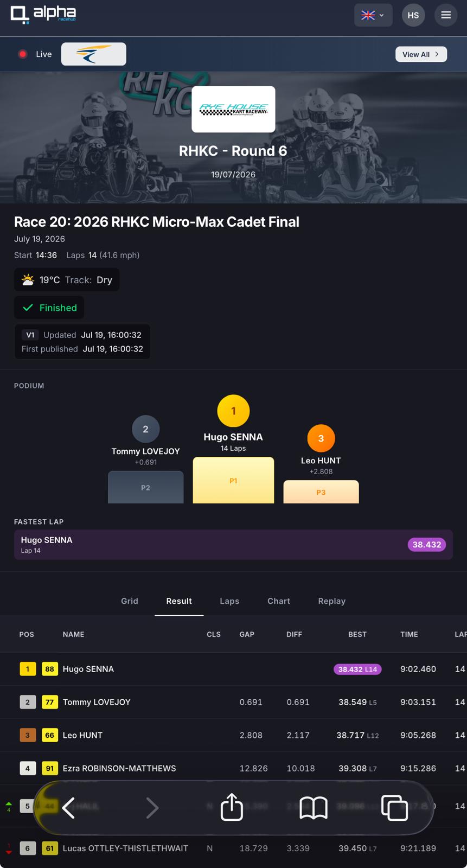Open the hamburger menu icon
Screen dimensions: 467x868
(x=446, y=15)
